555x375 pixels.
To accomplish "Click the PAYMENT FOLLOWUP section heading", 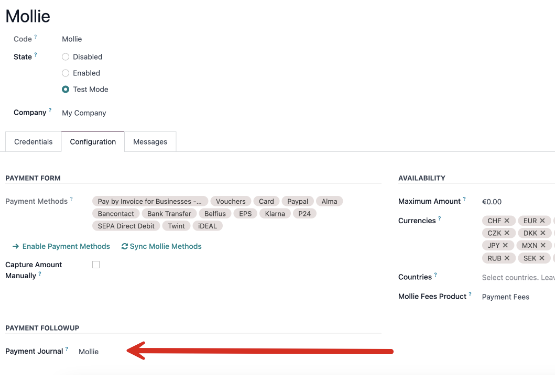I will pyautogui.click(x=42, y=328).
